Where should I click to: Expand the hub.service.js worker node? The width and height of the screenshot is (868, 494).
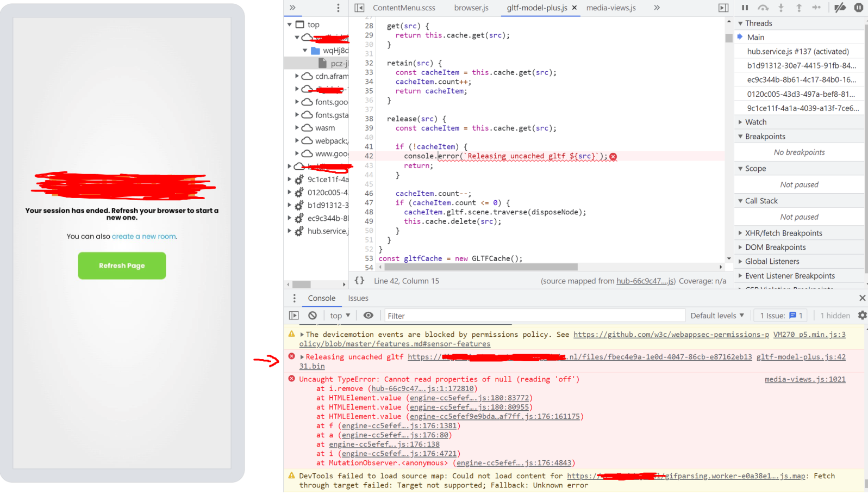[x=289, y=231]
